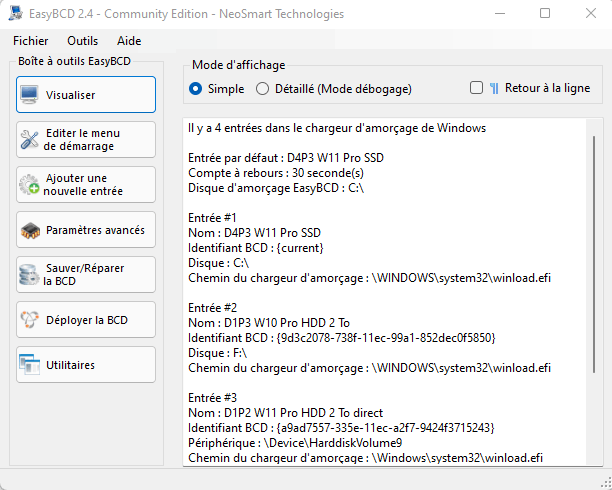
Task: Open Déployer la BCD
Action: pyautogui.click(x=86, y=320)
